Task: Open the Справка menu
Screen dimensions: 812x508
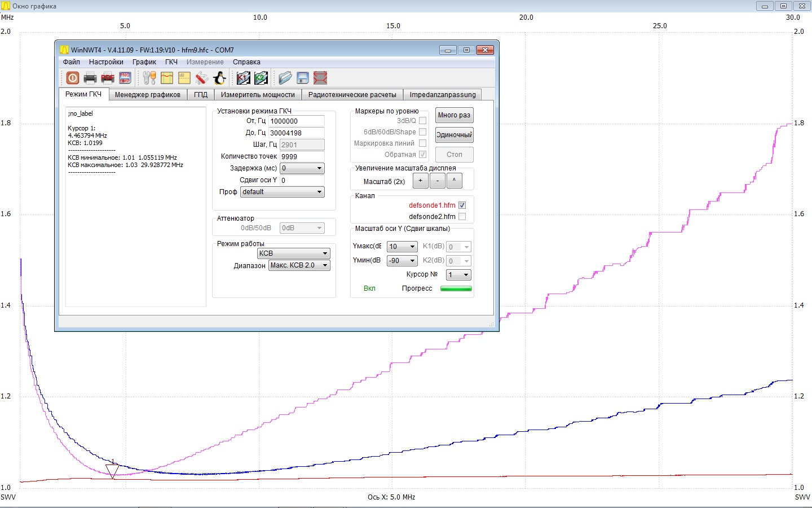Action: tap(246, 62)
